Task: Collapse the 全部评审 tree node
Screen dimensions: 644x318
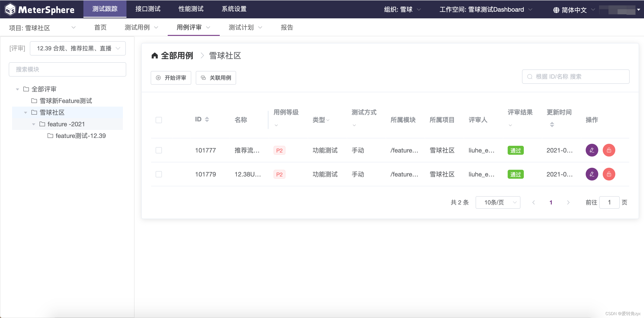Action: pos(17,89)
